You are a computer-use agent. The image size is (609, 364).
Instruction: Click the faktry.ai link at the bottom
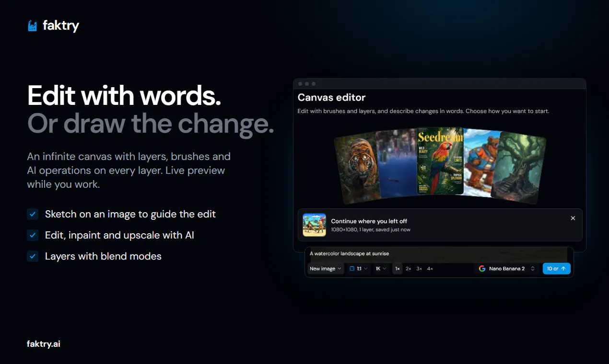coord(44,344)
